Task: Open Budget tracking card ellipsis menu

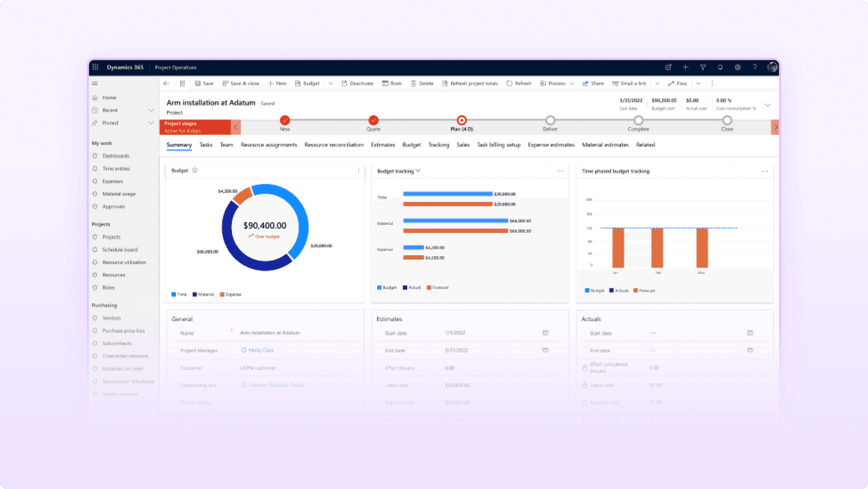Action: pos(560,171)
